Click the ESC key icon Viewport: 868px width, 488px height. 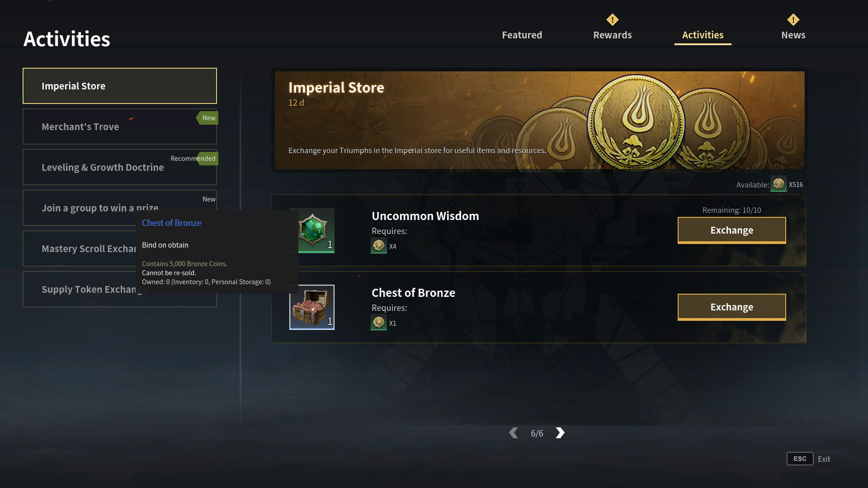click(800, 459)
